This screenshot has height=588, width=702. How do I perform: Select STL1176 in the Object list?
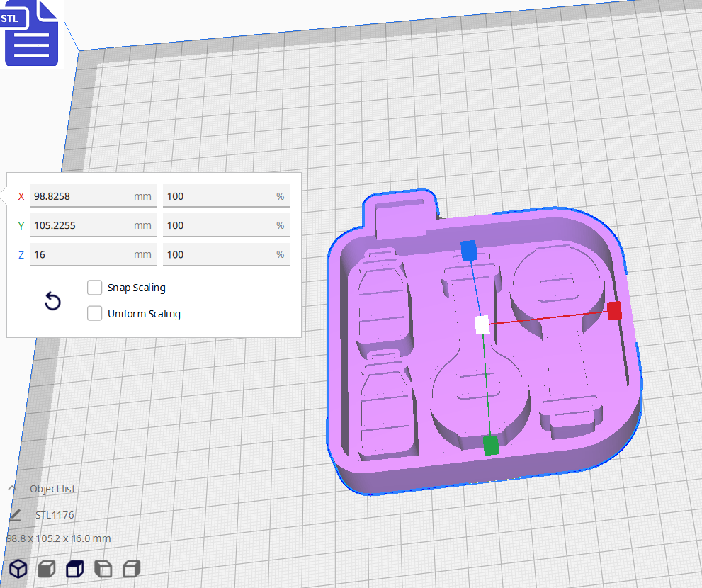coord(55,515)
